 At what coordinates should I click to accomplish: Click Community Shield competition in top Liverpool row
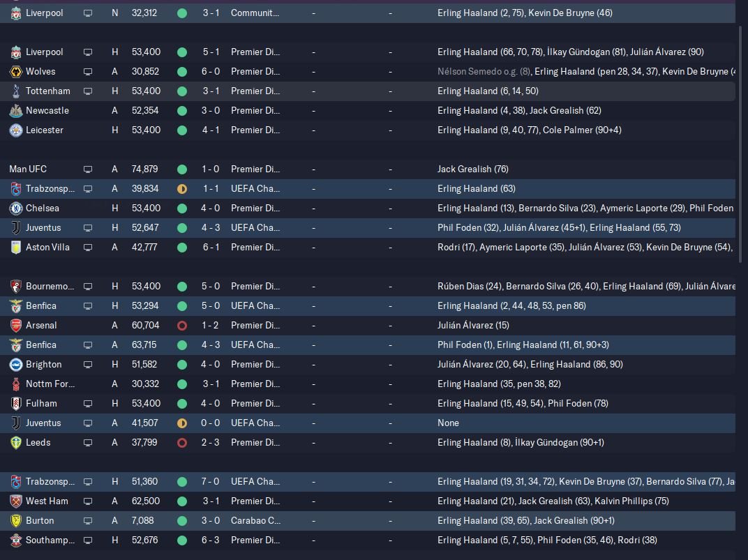click(x=255, y=13)
